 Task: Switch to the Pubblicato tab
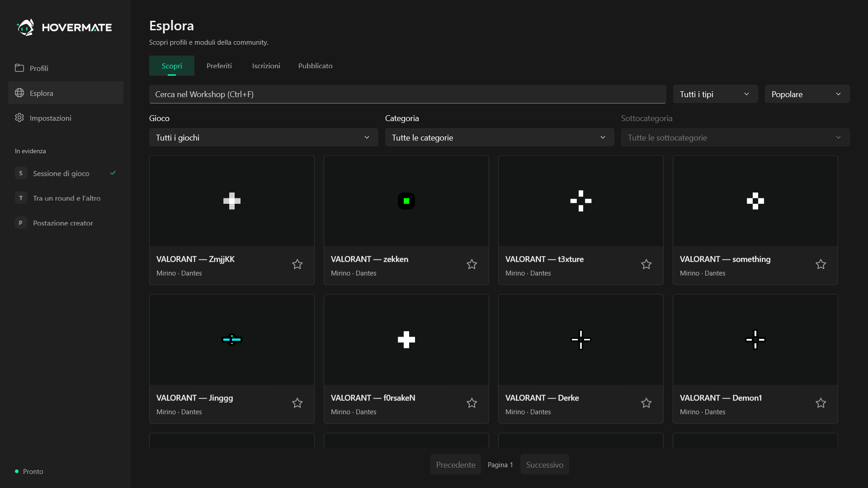point(316,66)
